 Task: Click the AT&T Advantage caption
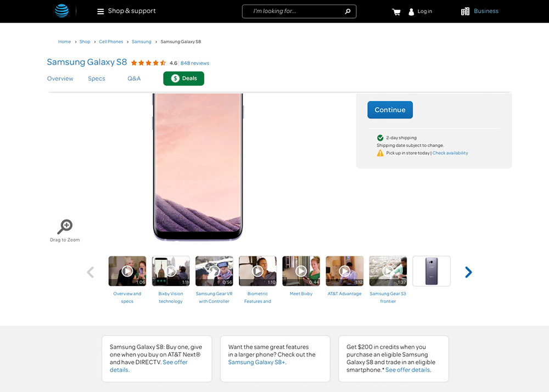345,294
